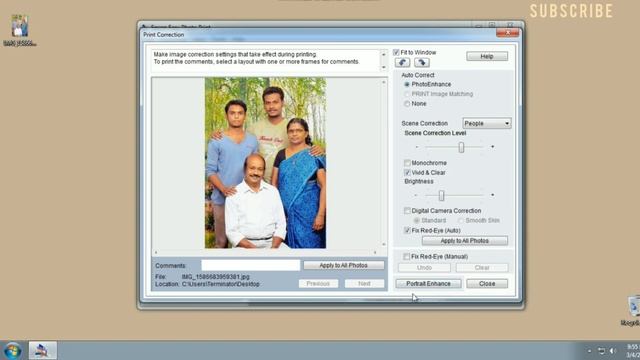This screenshot has width=640, height=360.
Task: Click the preview vertical scrollbar down arrow
Action: click(384, 244)
